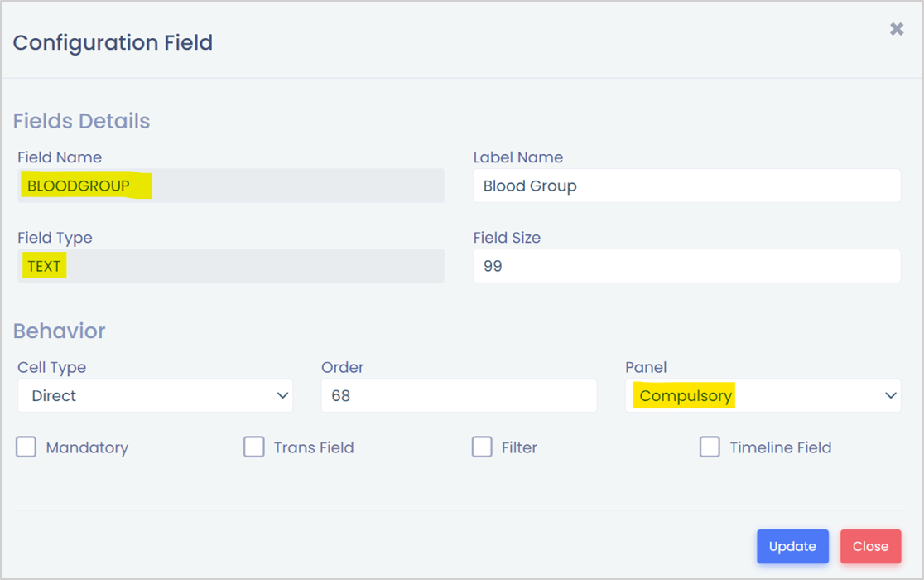Check the Filter option
Viewport: 924px width, 580px height.
482,447
